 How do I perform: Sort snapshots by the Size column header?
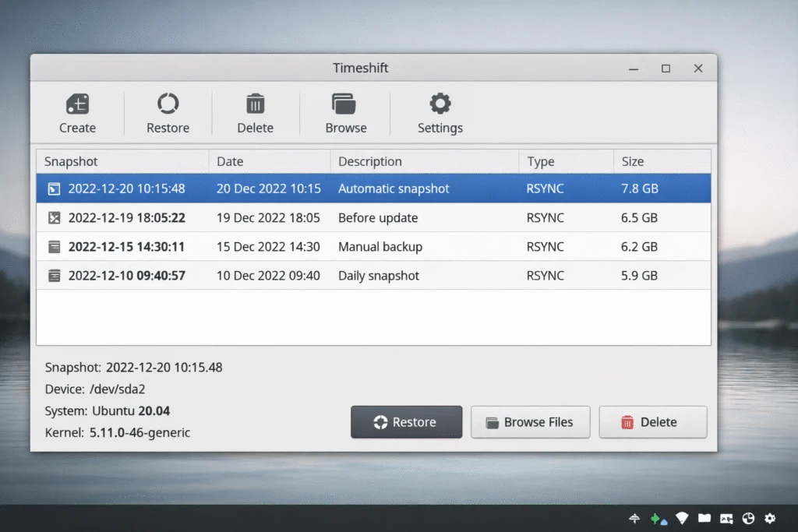tap(631, 161)
